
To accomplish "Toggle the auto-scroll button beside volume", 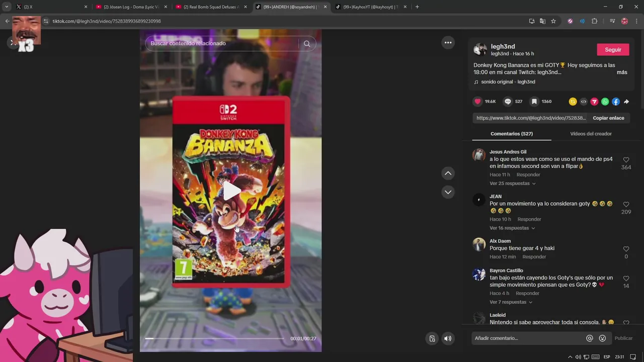I will (432, 338).
